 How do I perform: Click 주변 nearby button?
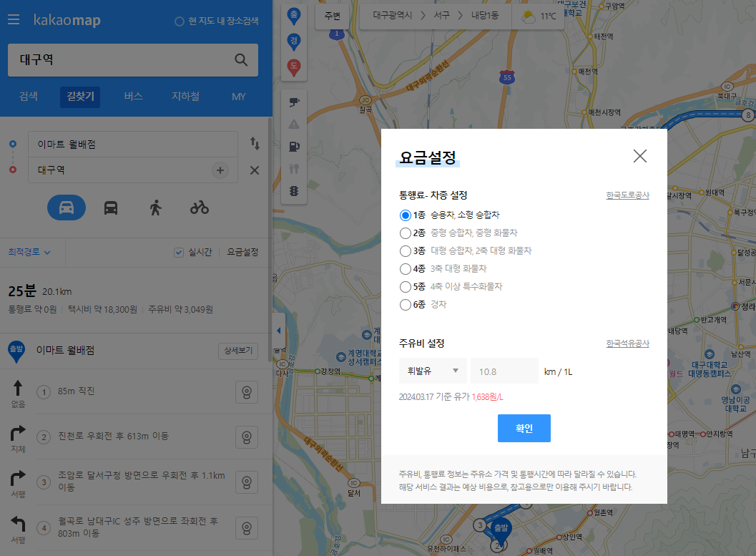tap(332, 16)
